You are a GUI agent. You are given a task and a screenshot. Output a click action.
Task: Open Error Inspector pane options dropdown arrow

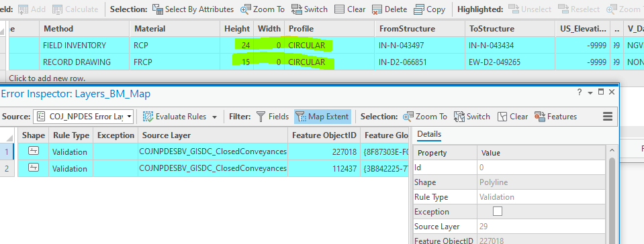click(590, 93)
